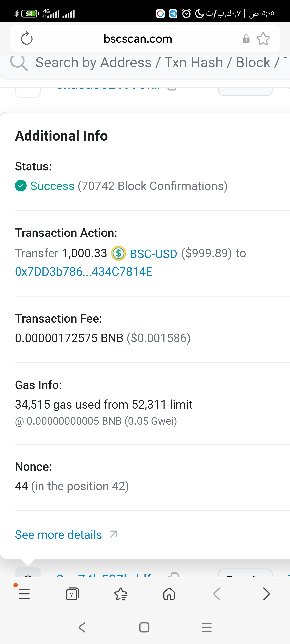Navigate back with browser toolbar arrow
Image resolution: width=290 pixels, height=644 pixels.
tap(217, 594)
